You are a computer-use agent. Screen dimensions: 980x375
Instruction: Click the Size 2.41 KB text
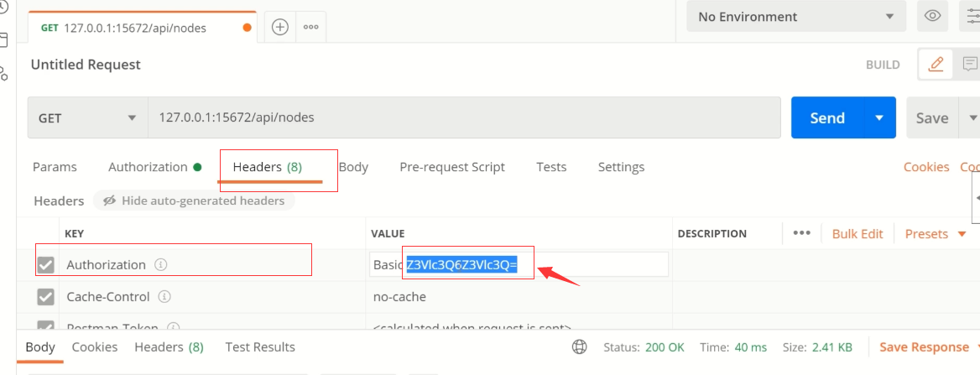[x=817, y=346]
